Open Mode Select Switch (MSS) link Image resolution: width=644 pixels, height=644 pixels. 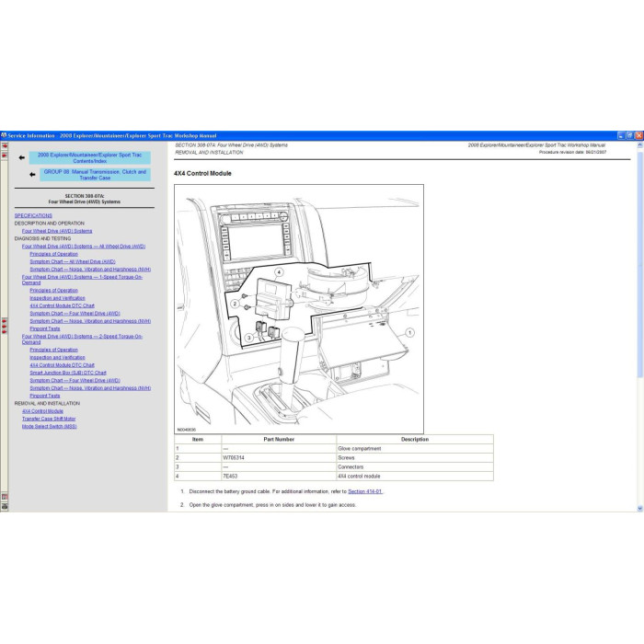(x=50, y=427)
